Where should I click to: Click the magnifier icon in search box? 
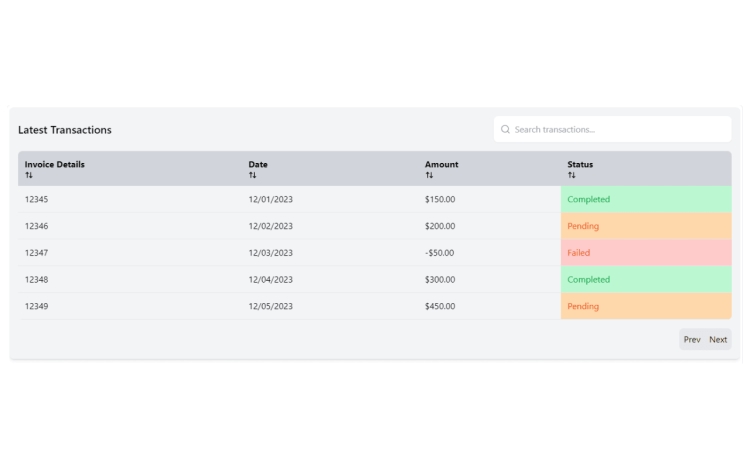click(505, 130)
